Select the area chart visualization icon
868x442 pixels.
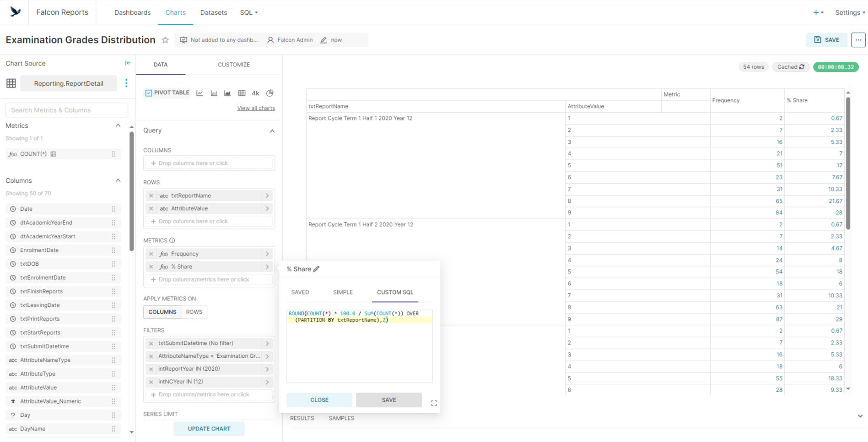pyautogui.click(x=227, y=93)
